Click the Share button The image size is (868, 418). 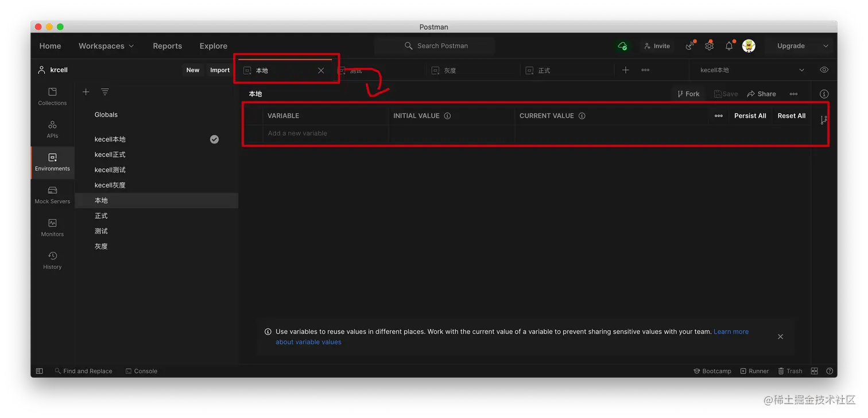tap(761, 94)
